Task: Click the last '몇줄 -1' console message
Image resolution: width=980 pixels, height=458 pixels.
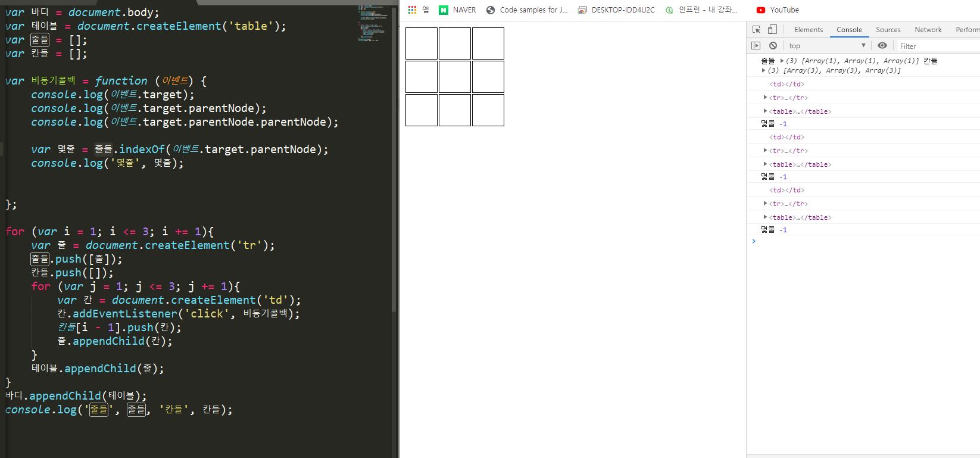Action: pos(774,230)
